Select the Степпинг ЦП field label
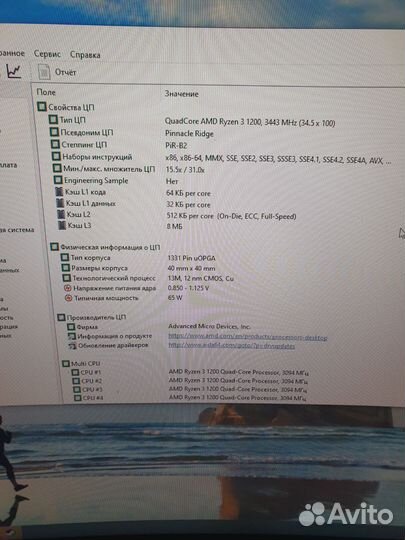Screen dimensions: 405x540 pyautogui.click(x=84, y=144)
